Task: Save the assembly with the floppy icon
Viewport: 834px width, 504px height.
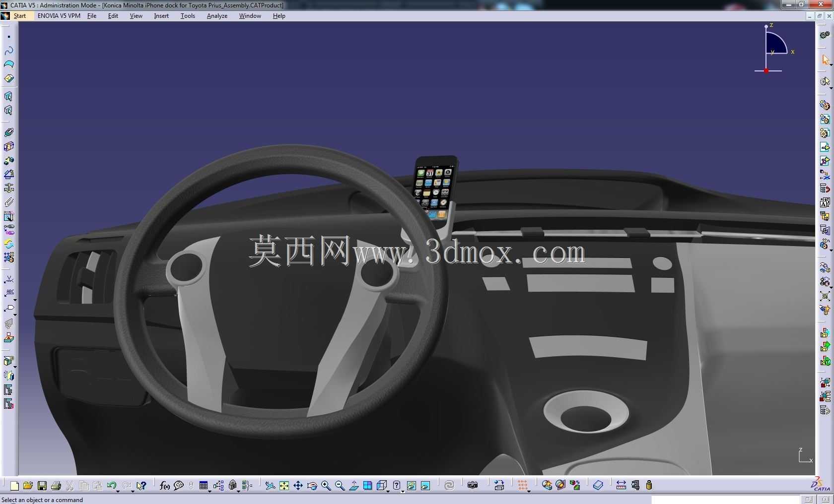Action: (42, 486)
